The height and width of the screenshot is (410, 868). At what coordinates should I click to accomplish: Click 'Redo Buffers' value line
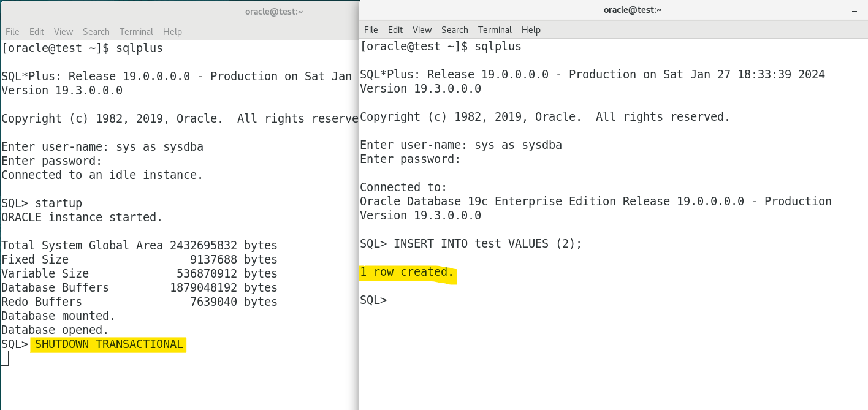point(139,302)
